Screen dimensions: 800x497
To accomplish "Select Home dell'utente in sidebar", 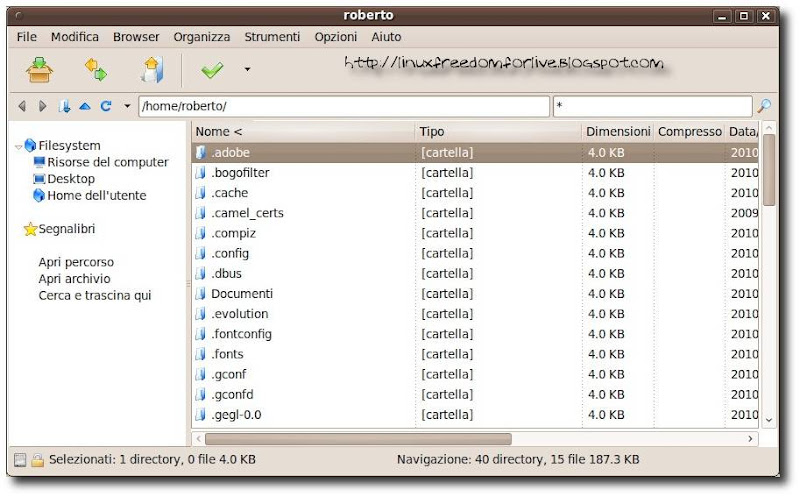I will tap(96, 195).
